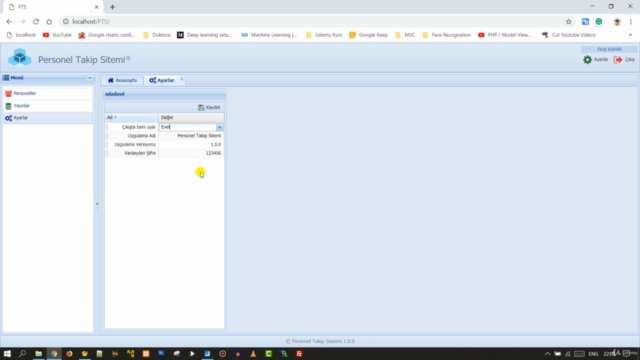Viewport: 640px width, 360px height.
Task: Click the Evet value input field
Action: pyautogui.click(x=188, y=127)
